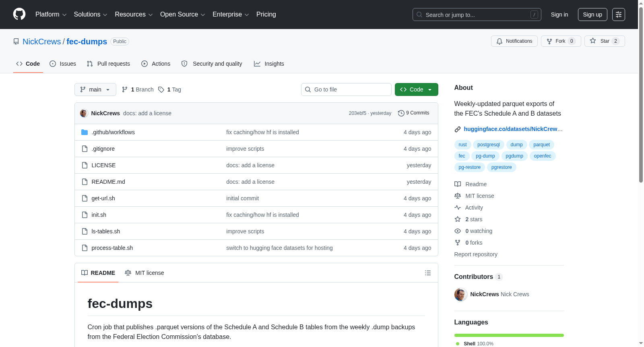The image size is (644, 347).
Task: Click the Report repository link
Action: [x=476, y=254]
